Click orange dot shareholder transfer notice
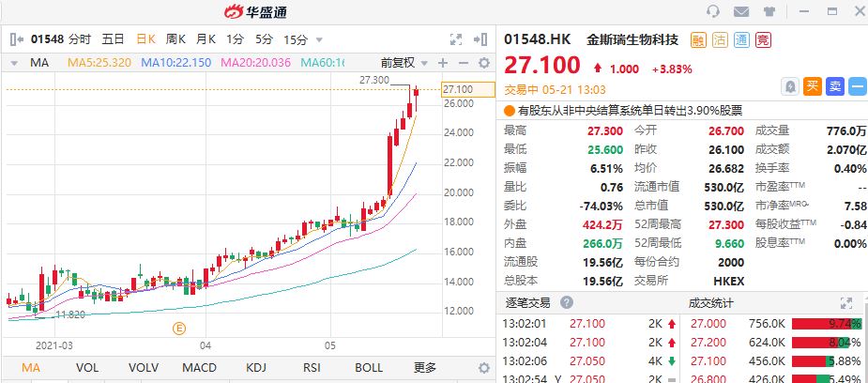This screenshot has width=868, height=383. [510, 111]
